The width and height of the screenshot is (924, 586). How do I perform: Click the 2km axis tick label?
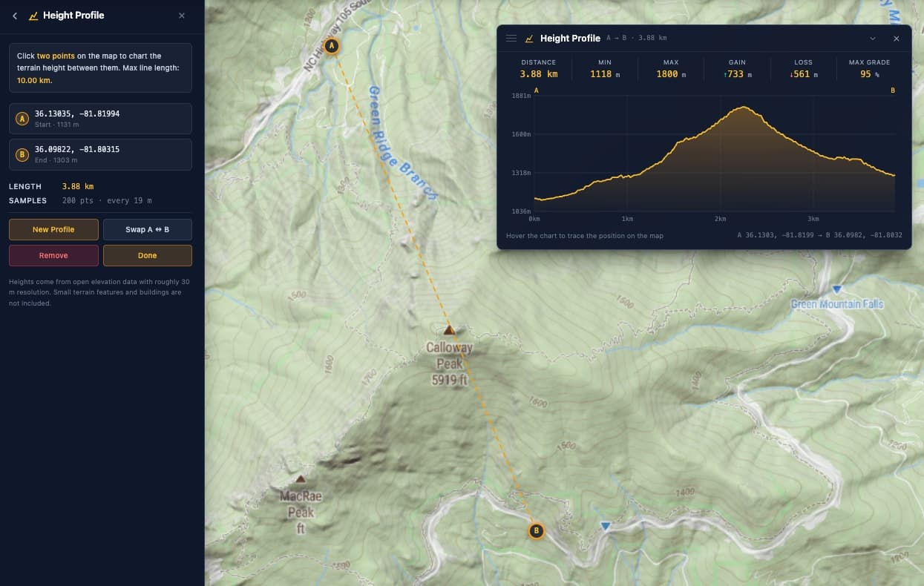click(x=720, y=219)
